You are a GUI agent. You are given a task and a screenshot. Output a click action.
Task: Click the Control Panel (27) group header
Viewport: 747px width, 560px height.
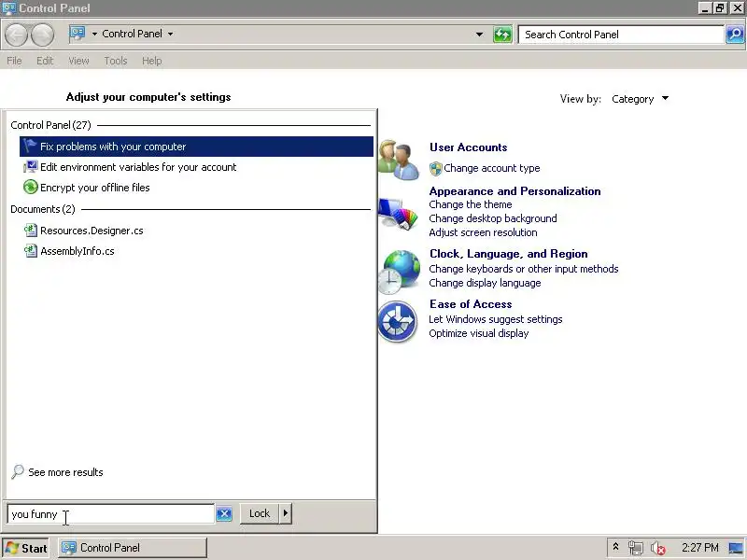click(x=50, y=125)
